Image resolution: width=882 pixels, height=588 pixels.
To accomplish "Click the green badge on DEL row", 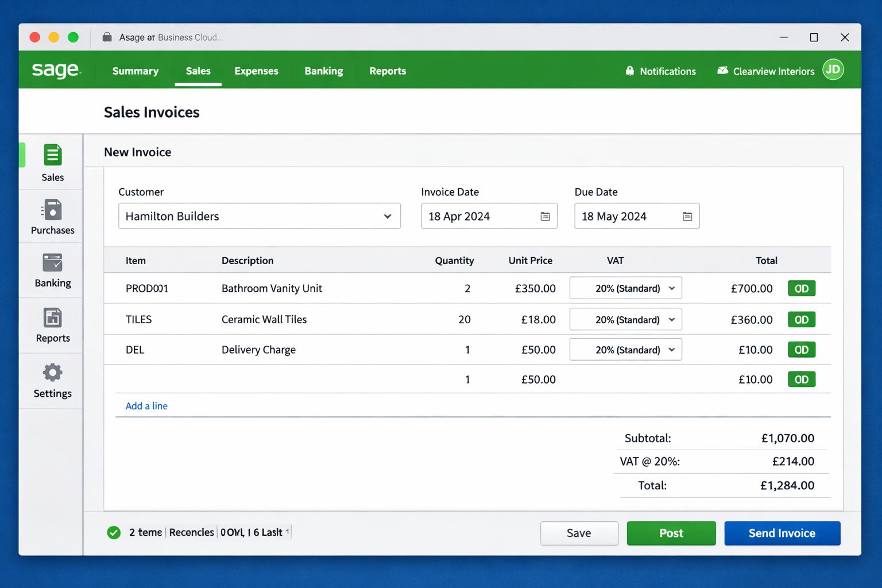I will tap(802, 350).
